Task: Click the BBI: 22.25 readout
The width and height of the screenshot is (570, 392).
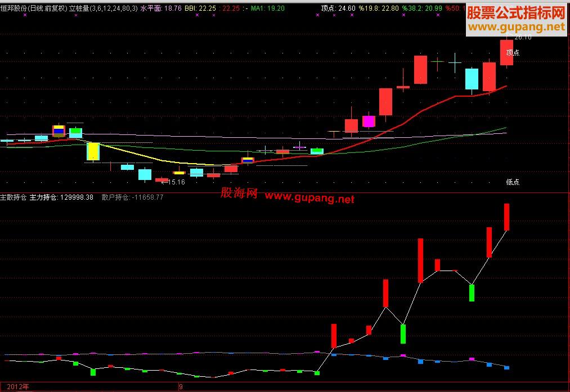Action: pyautogui.click(x=200, y=8)
